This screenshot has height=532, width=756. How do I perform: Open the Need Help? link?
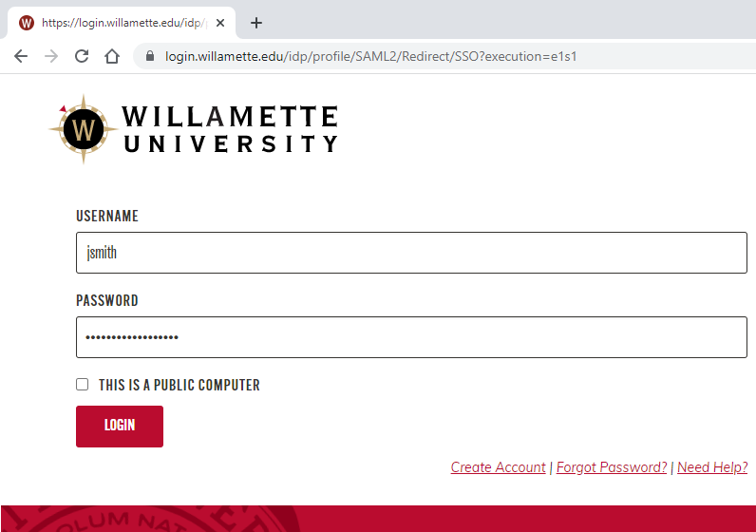[712, 467]
